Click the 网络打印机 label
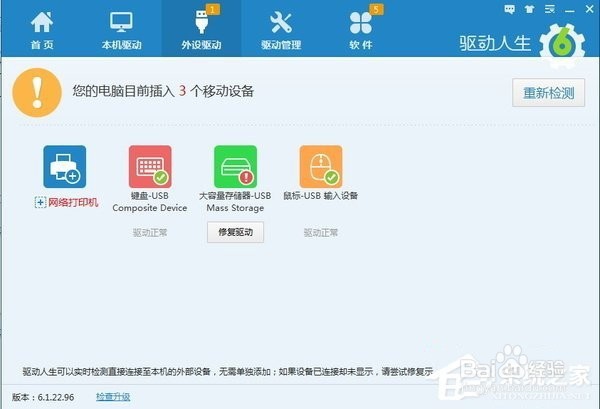Viewport: 600px width, 409px height. pos(73,202)
